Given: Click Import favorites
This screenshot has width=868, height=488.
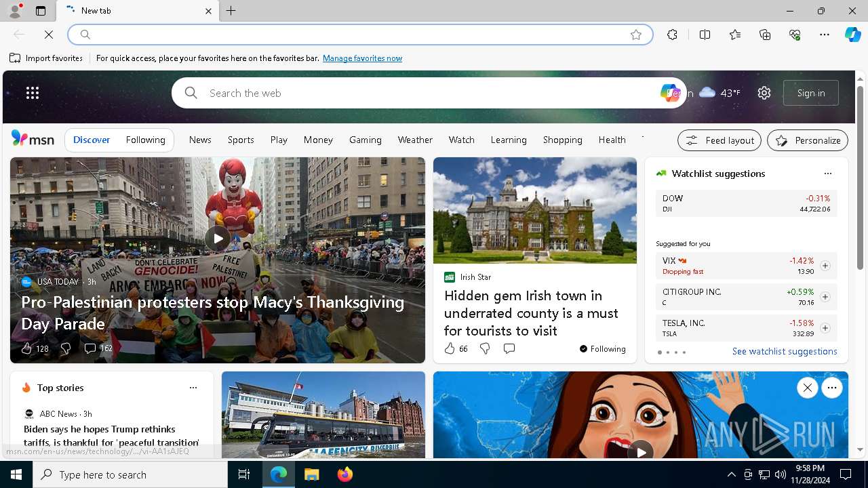Looking at the screenshot, I should [x=46, y=58].
